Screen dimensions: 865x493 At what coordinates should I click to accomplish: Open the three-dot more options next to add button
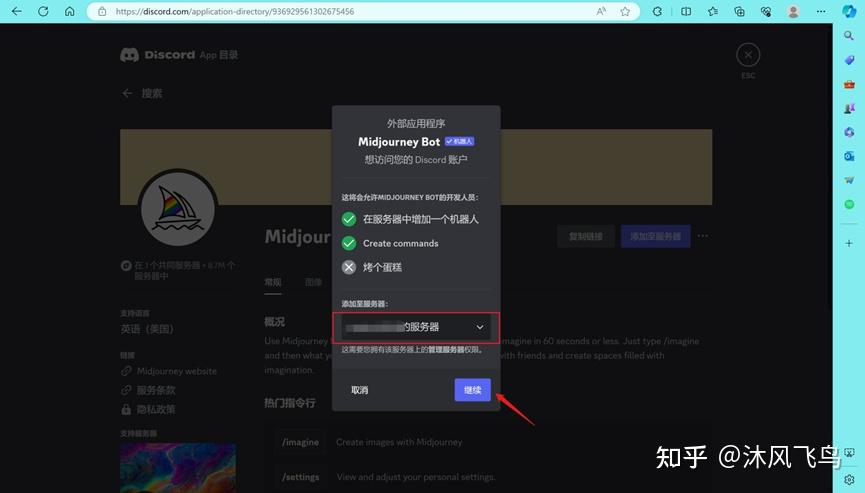pos(703,236)
